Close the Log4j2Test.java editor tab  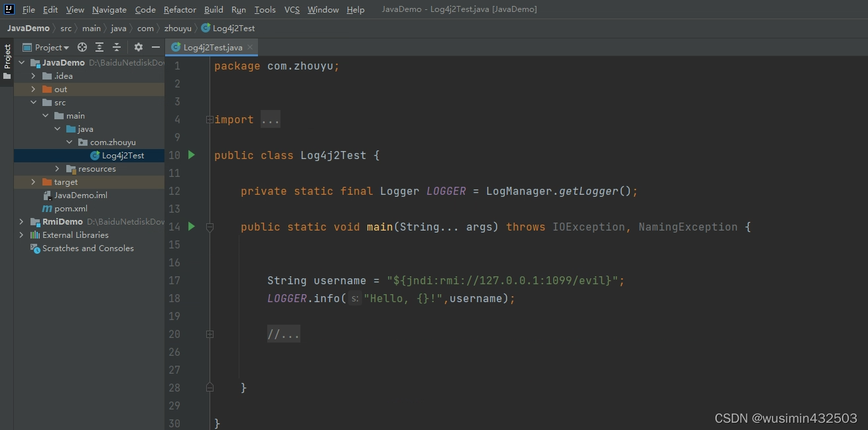250,47
